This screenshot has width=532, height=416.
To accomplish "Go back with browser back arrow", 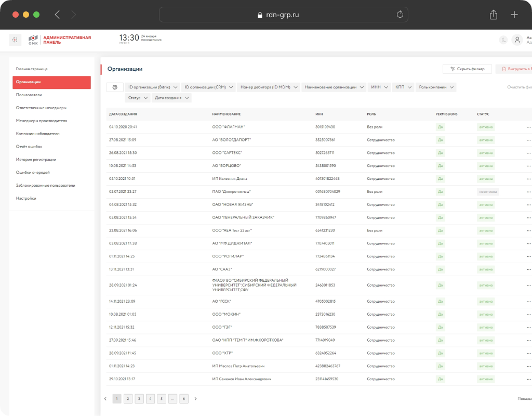I will click(x=57, y=15).
